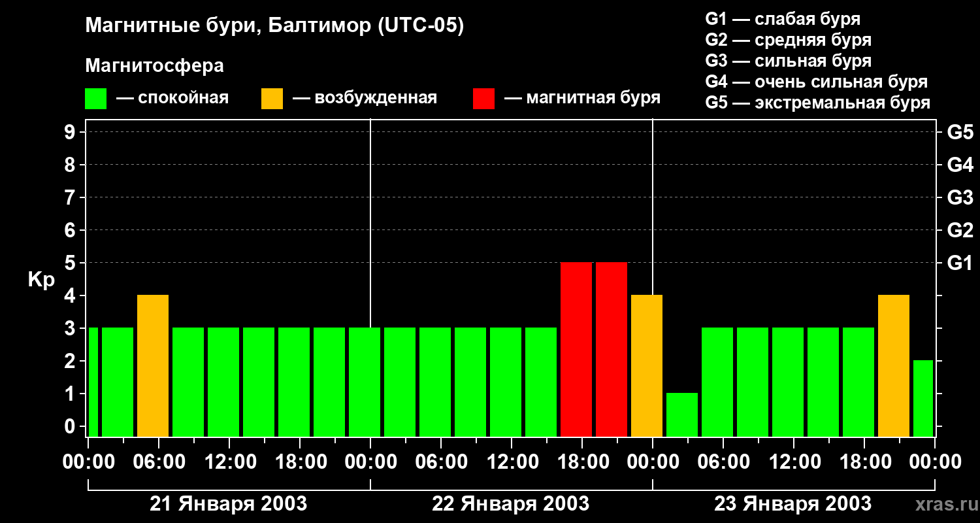The width and height of the screenshot is (980, 523).
Task: Click the orange bar on 23 Января
Action: click(x=894, y=365)
